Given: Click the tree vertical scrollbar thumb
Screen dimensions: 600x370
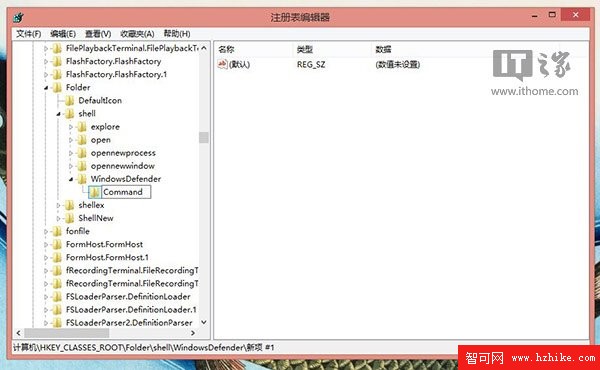Looking at the screenshot, I should [204, 137].
